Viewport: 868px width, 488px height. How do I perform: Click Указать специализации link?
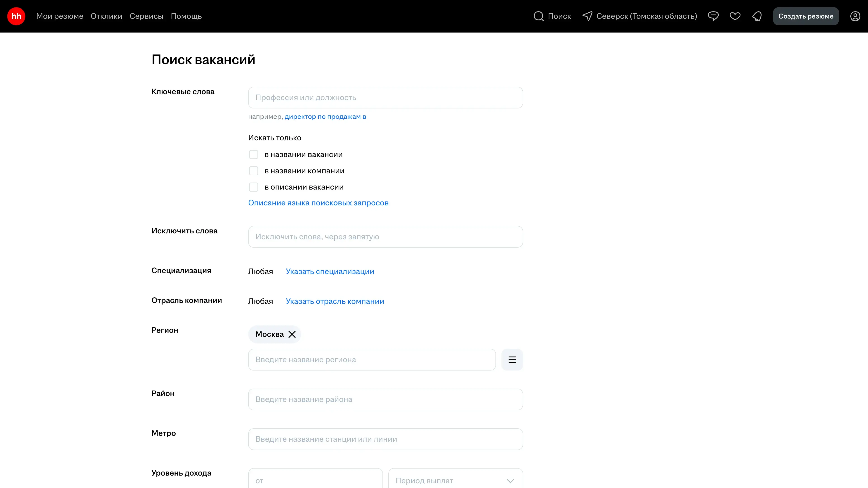click(x=330, y=271)
